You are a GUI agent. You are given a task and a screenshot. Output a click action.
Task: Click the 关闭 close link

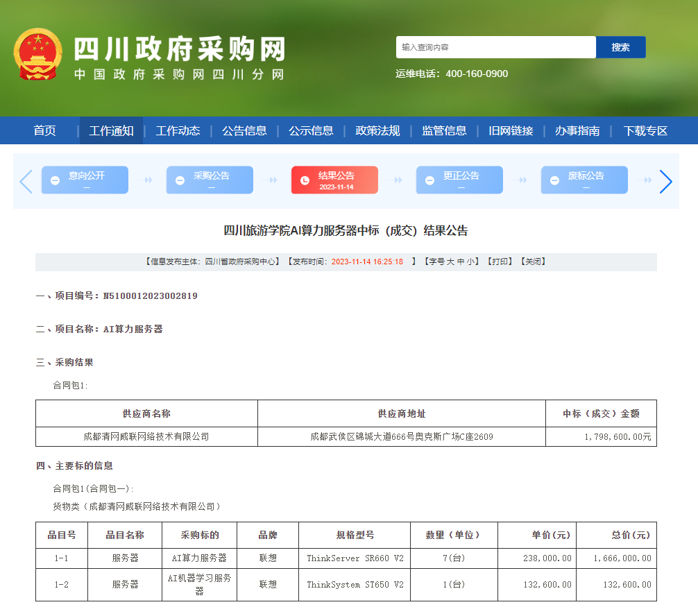click(534, 262)
